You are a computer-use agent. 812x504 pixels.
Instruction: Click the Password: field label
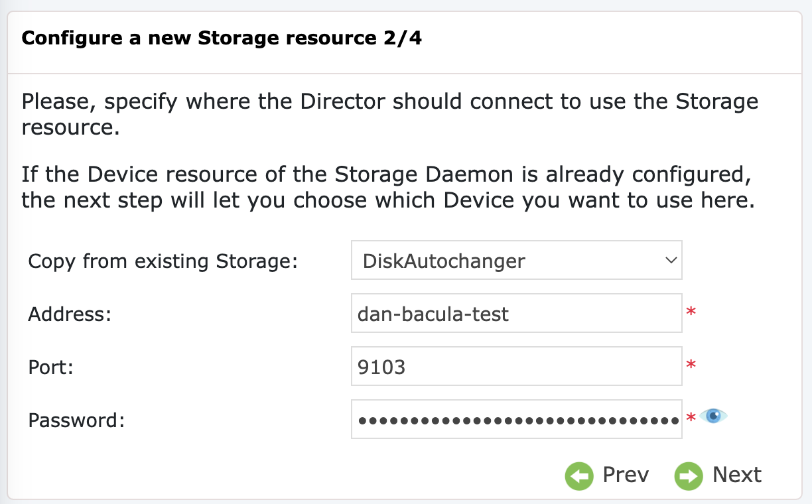click(76, 420)
